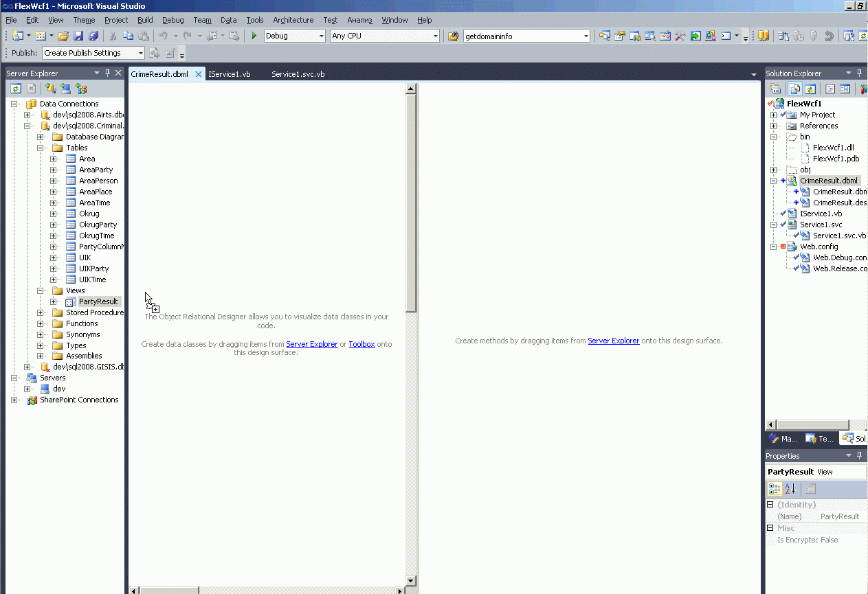
Task: Click the Server Explorer link in the left design pane
Action: pos(311,344)
